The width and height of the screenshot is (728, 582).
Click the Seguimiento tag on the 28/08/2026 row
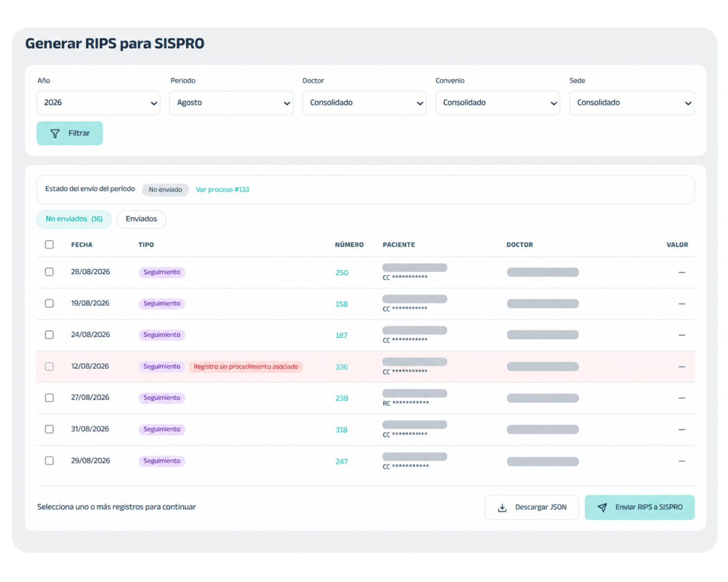pos(162,272)
